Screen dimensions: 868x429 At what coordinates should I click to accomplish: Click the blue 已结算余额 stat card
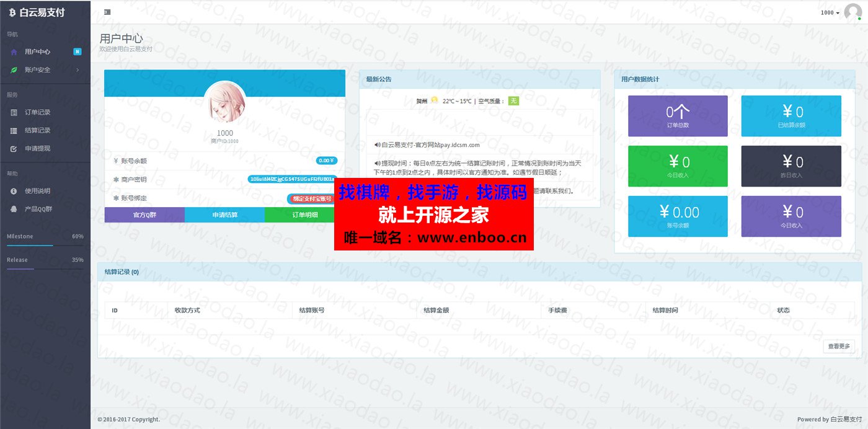click(791, 116)
